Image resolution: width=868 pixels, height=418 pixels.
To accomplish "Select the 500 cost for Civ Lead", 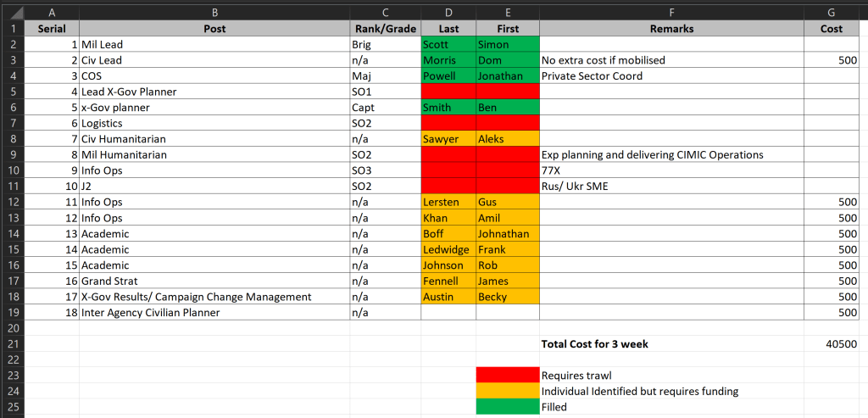I will 832,60.
